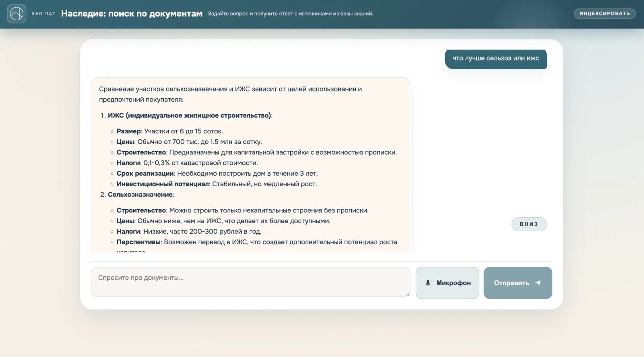Click the heading 'Сельхозназначение'

coord(140,194)
